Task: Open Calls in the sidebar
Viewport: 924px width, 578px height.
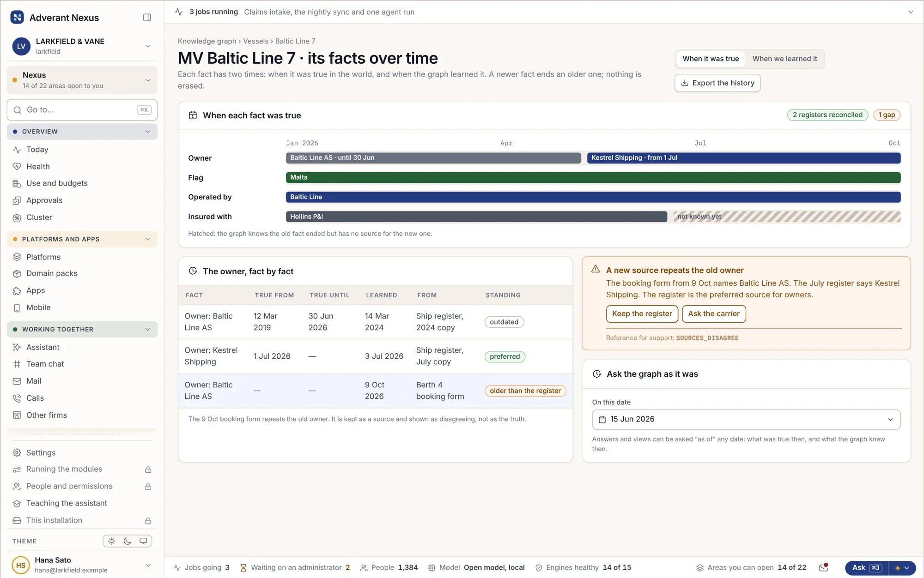Action: [82, 398]
